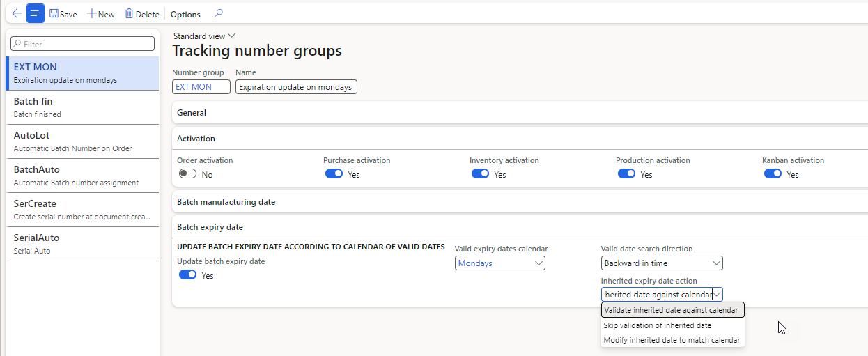Open Valid date search direction dropdown

coord(717,263)
